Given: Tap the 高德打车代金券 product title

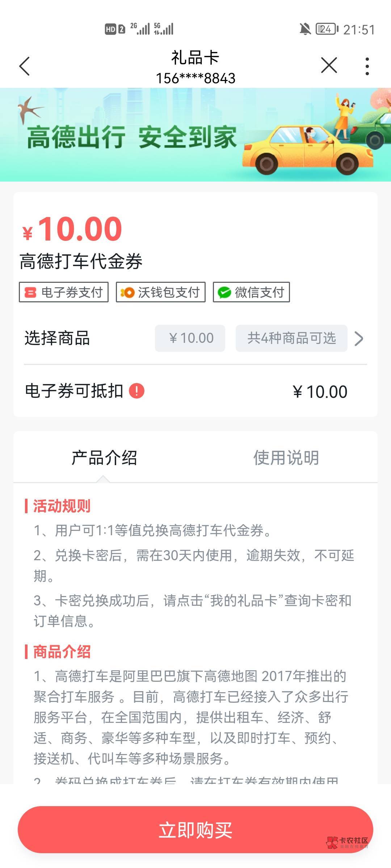Looking at the screenshot, I should (81, 261).
